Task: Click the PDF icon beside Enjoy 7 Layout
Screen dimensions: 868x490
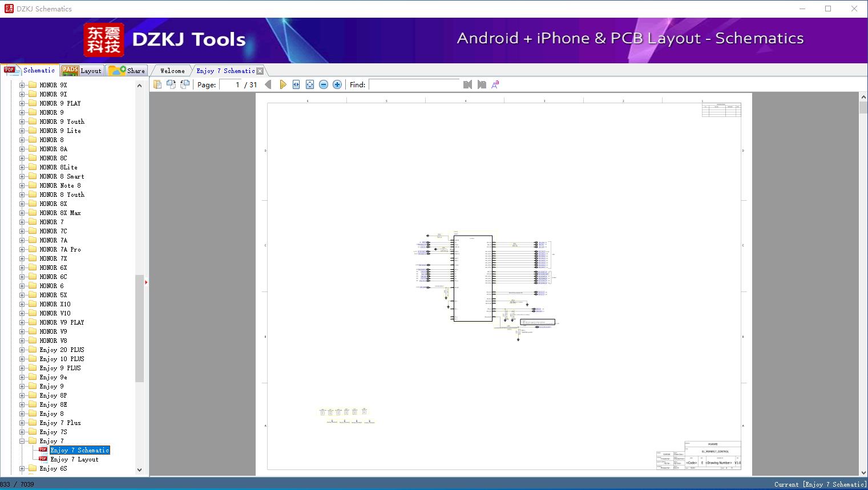Action: click(43, 459)
